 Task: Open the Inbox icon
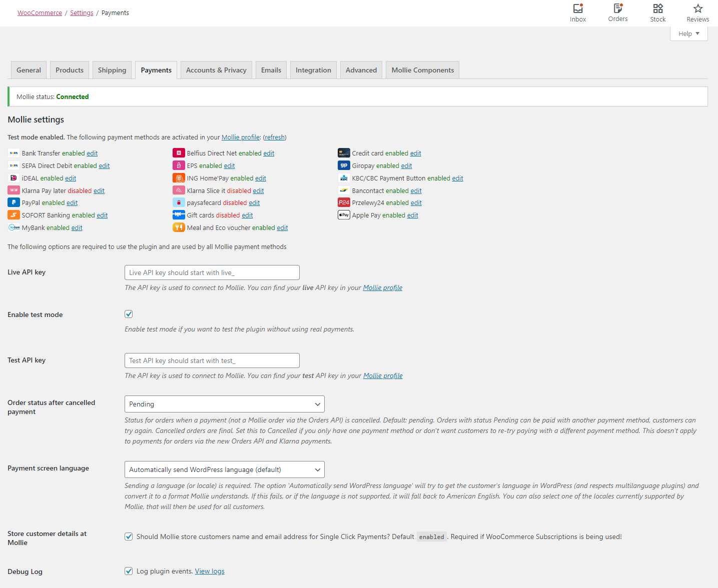coord(578,8)
